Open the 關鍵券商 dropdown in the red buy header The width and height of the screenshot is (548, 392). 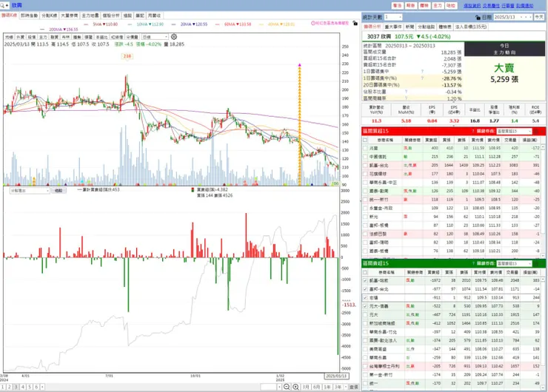pyautogui.click(x=514, y=131)
